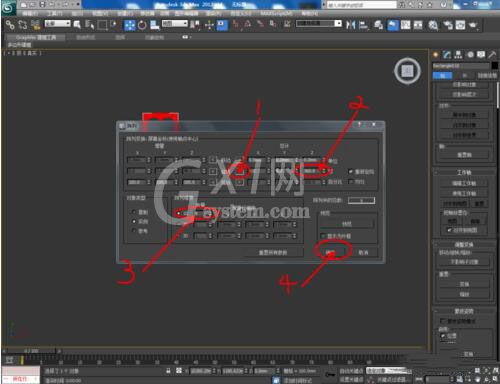Click Preview button in Array dialog
Image resolution: width=500 pixels, height=384 pixels.
tap(347, 224)
